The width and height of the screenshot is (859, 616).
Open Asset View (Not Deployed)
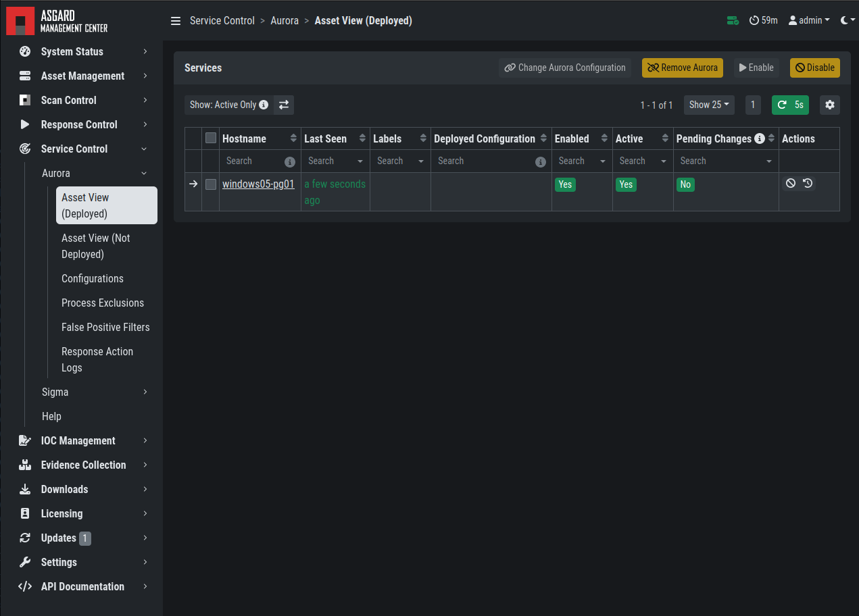tap(107, 246)
